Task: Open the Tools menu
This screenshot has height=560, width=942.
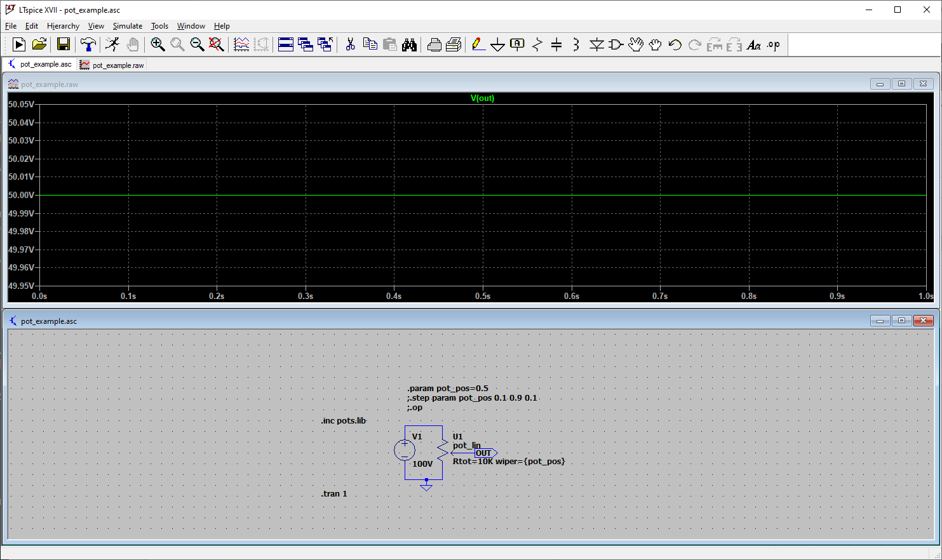Action: coord(159,26)
